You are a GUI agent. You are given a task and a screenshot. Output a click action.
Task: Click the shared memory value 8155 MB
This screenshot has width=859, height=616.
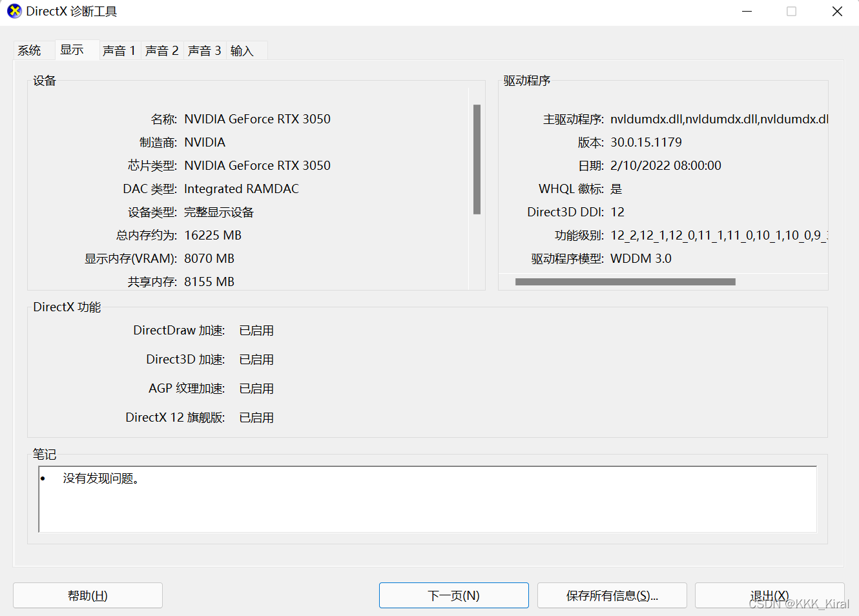pyautogui.click(x=209, y=282)
